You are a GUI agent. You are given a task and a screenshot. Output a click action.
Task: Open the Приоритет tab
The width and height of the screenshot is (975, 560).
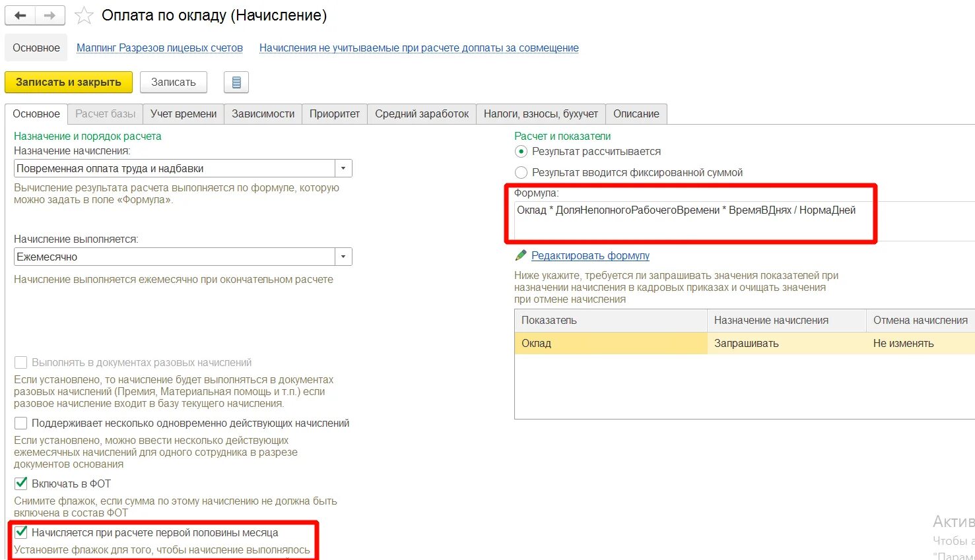coord(335,113)
